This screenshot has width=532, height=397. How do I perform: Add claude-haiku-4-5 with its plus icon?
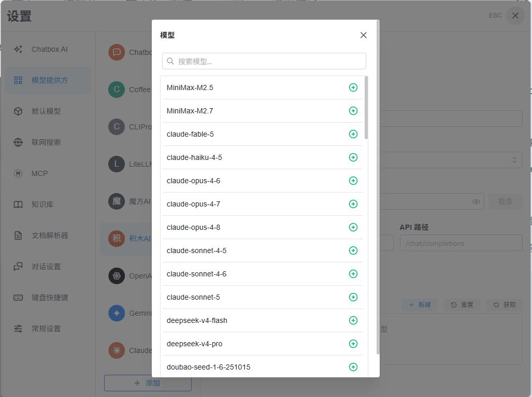pos(353,157)
